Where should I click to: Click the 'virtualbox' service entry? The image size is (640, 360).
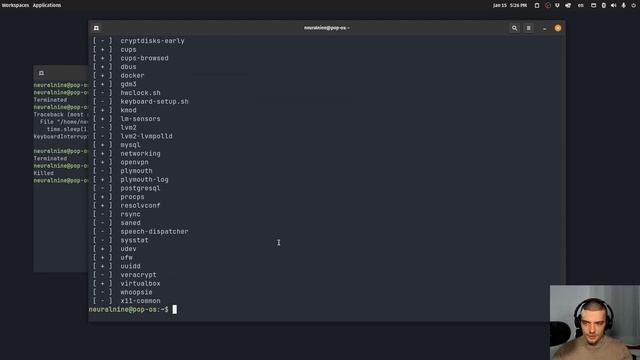[x=140, y=283]
